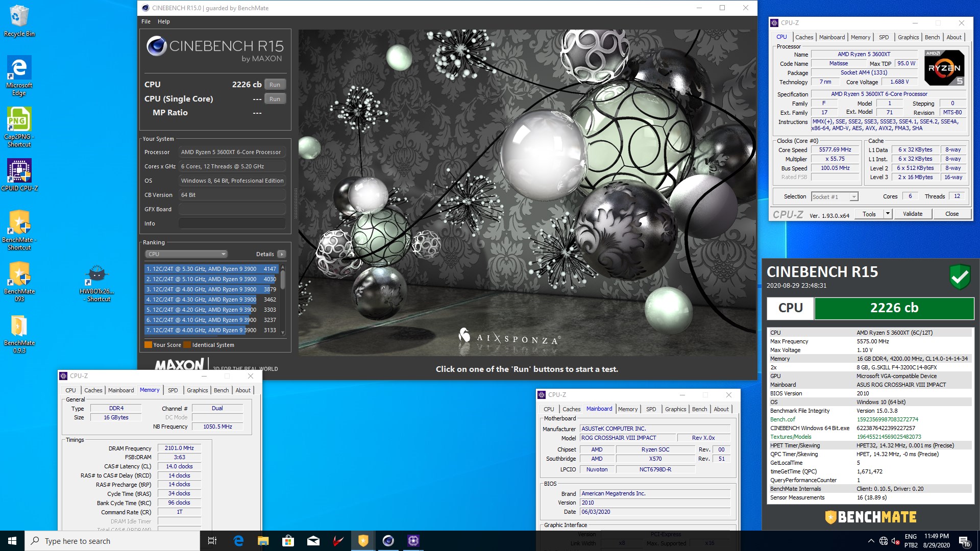This screenshot has height=551, width=980.
Task: Open SPD tab in Memory CPU-Z window
Action: pyautogui.click(x=173, y=390)
